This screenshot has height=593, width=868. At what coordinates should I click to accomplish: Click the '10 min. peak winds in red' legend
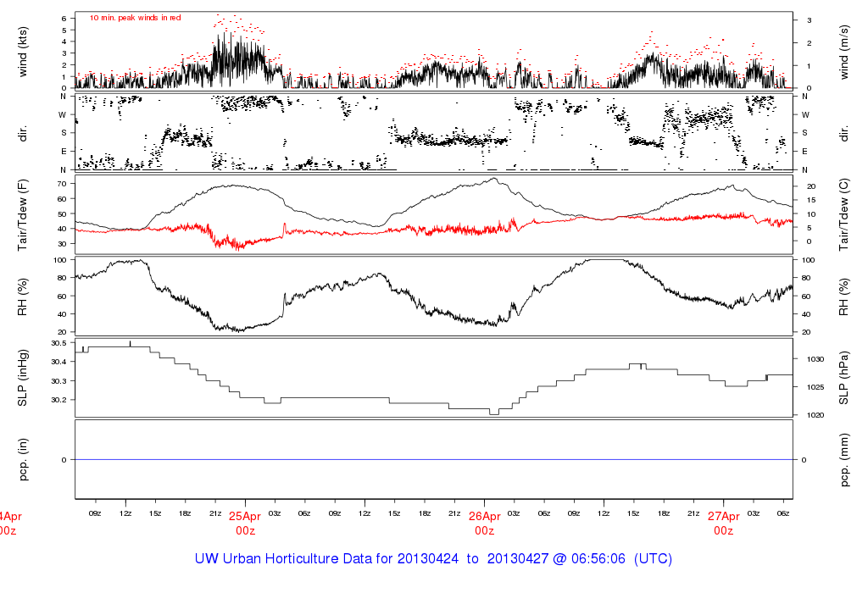tap(135, 18)
